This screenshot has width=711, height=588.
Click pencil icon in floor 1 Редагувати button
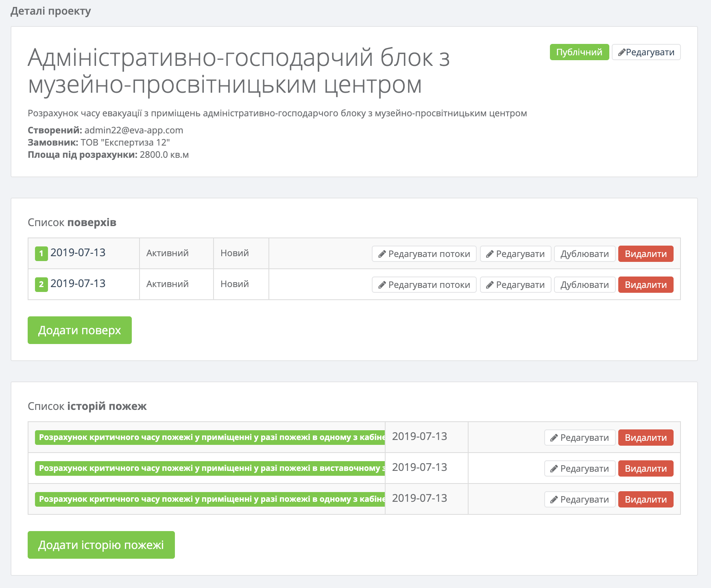[x=490, y=254]
